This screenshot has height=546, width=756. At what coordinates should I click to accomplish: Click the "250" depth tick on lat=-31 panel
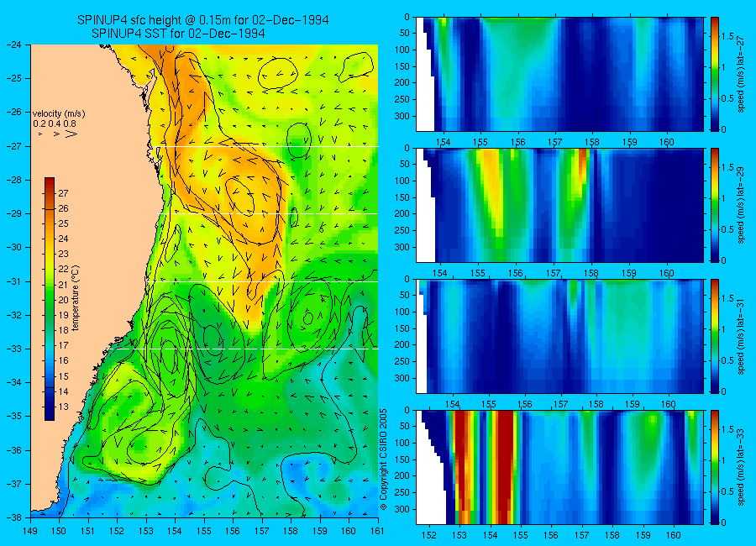[x=402, y=361]
